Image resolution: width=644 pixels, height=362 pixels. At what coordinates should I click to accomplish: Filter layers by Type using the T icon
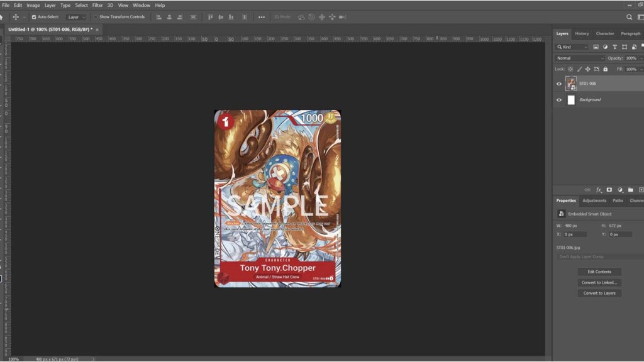(615, 47)
